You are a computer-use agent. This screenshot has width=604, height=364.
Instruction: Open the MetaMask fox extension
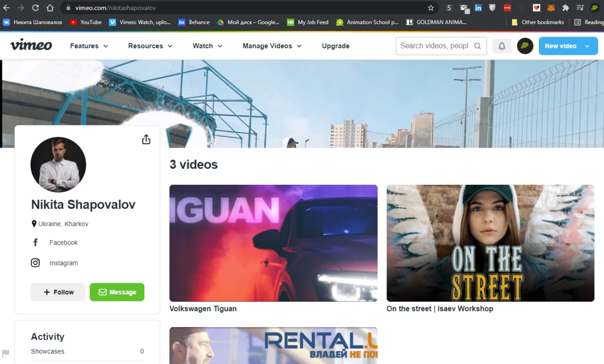(x=551, y=8)
